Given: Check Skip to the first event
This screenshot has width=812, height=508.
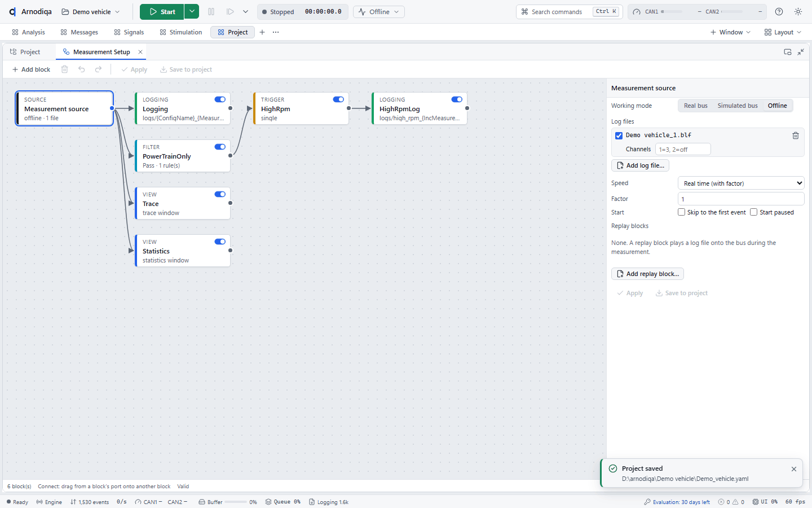Looking at the screenshot, I should pos(681,212).
